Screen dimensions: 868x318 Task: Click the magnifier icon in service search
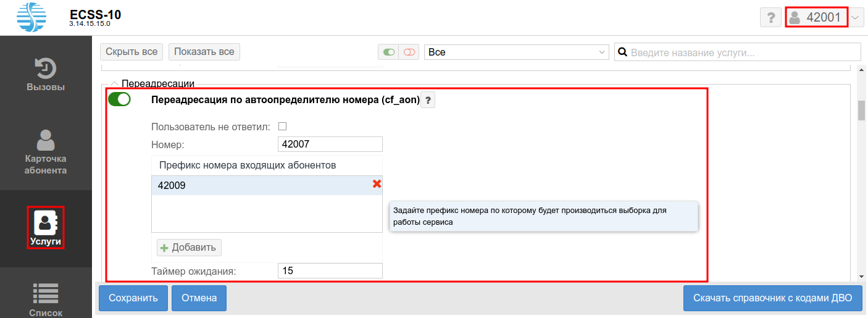tap(623, 52)
